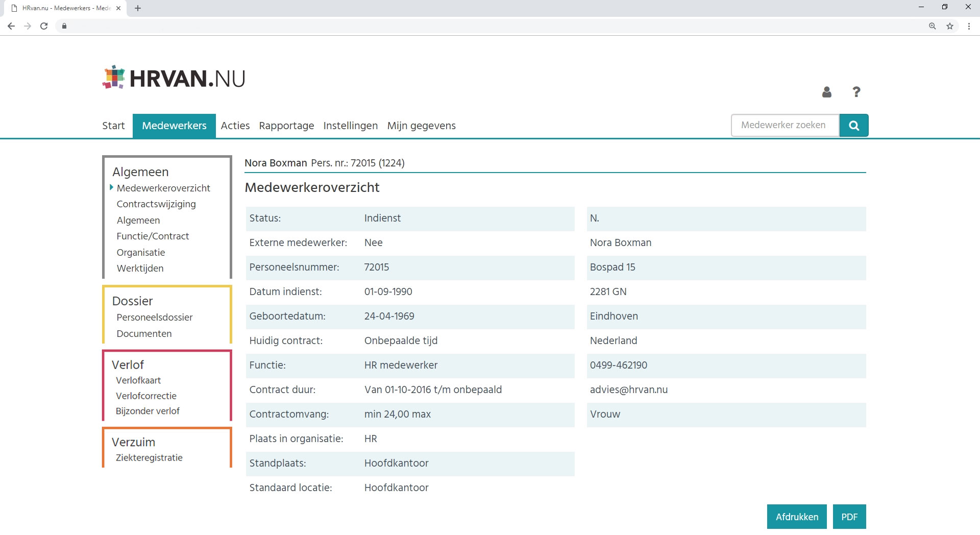Click the personeelsnummer value 72015
This screenshot has width=980, height=535.
(377, 267)
